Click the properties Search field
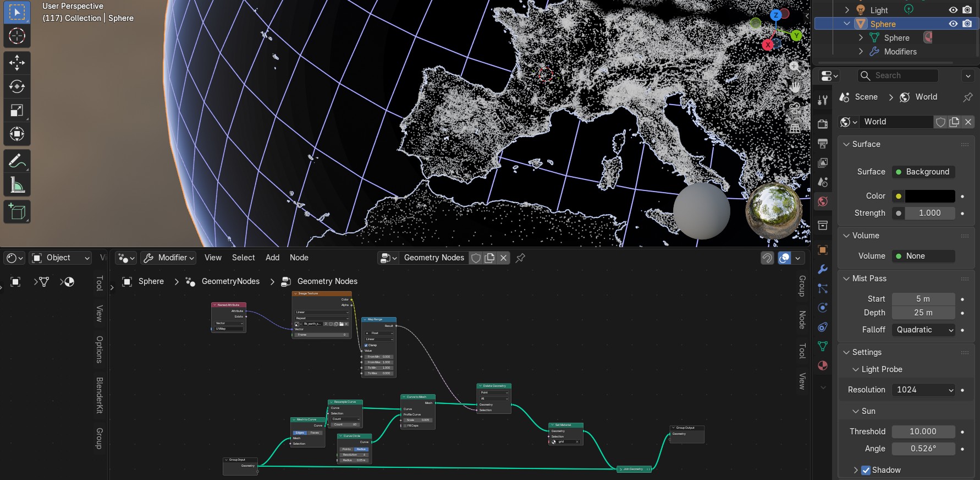This screenshot has width=980, height=480. pos(898,75)
